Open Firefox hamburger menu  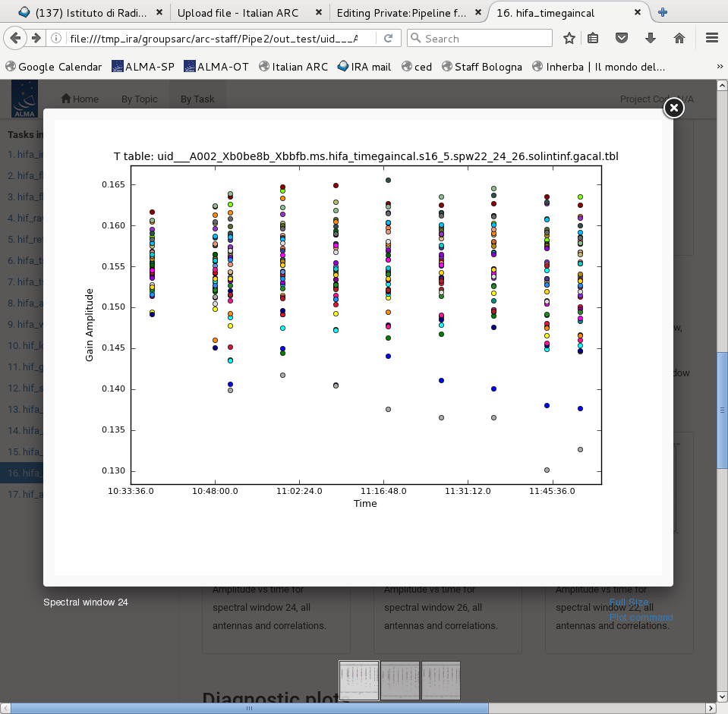[x=712, y=38]
